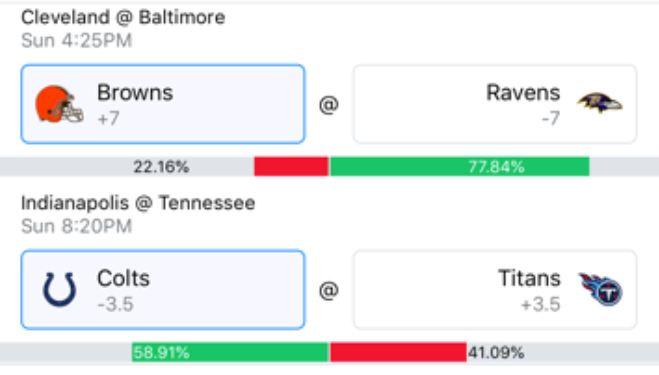Click the Ravens team name
Image resolution: width=659 pixels, height=375 pixels.
click(x=523, y=92)
